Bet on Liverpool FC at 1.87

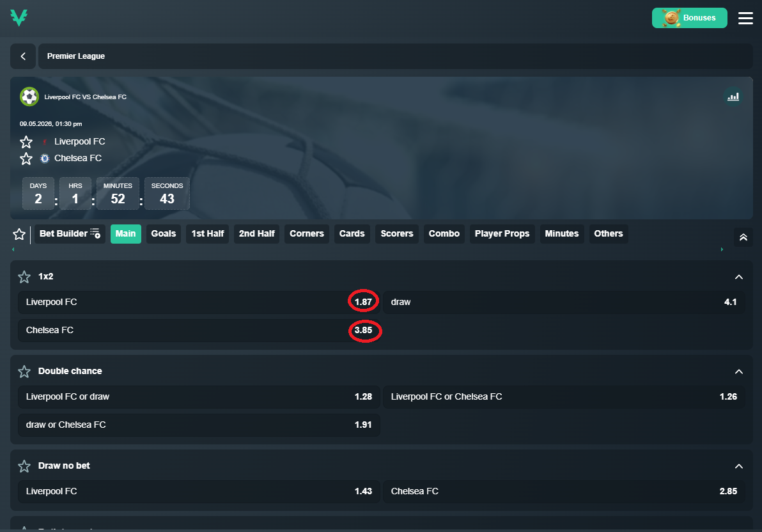(x=199, y=302)
